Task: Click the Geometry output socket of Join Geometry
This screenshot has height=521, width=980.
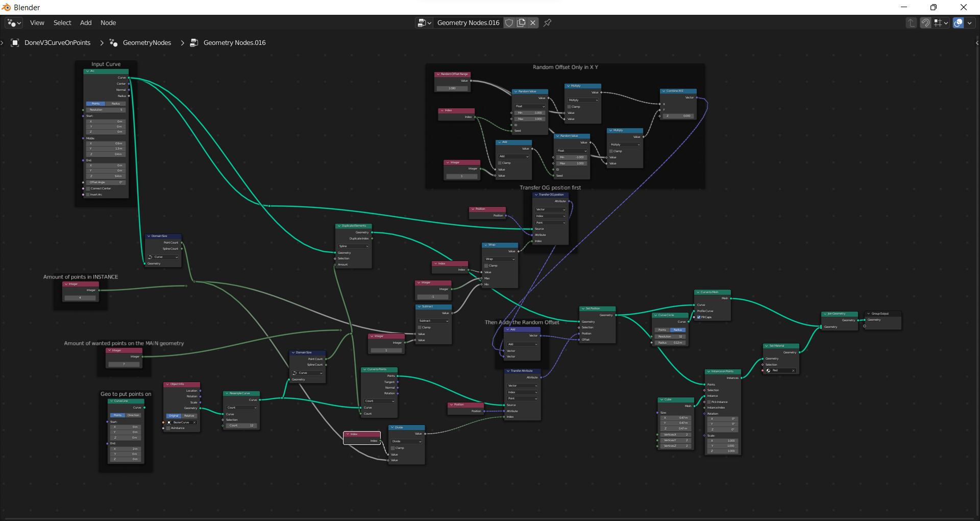Action: point(858,320)
